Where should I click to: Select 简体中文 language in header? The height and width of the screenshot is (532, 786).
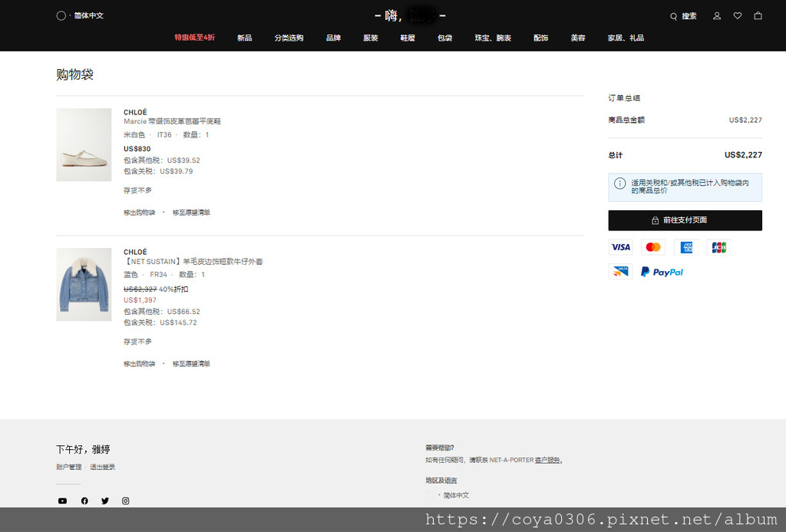89,15
